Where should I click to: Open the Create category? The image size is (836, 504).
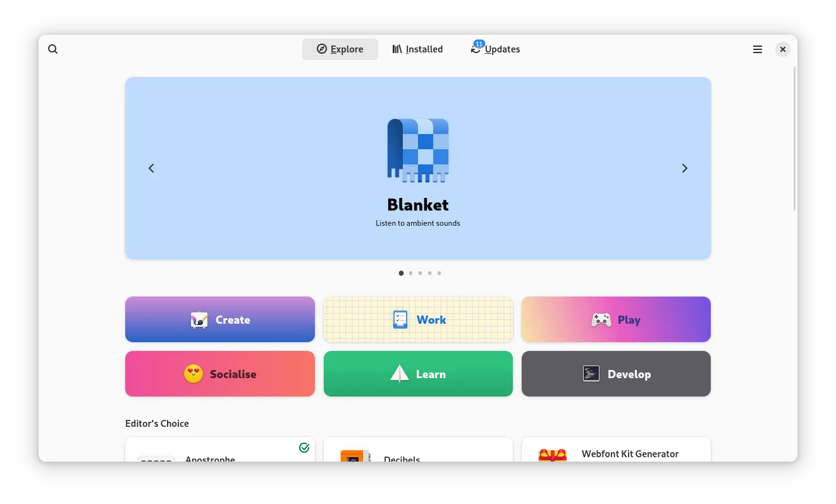tap(220, 319)
